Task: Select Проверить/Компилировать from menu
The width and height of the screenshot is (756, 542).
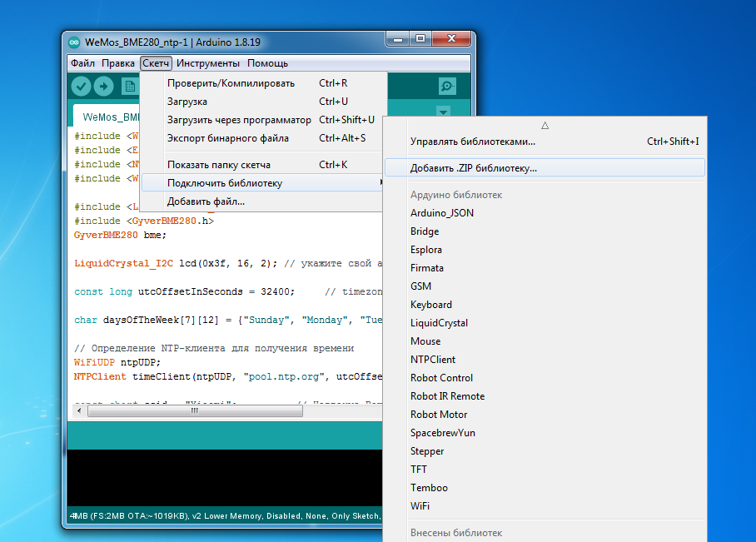Action: click(x=231, y=83)
